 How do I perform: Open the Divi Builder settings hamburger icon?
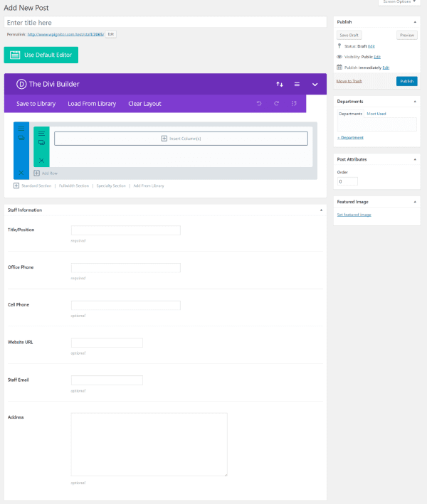point(297,84)
